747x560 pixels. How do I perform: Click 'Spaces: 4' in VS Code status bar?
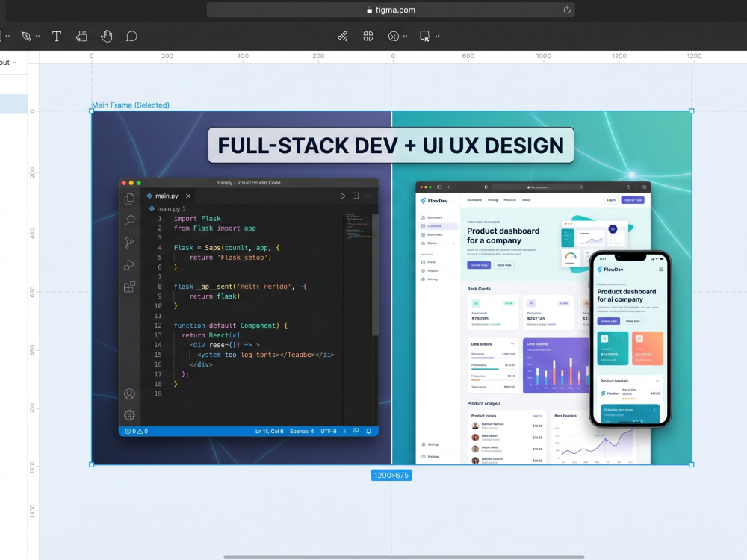(302, 432)
